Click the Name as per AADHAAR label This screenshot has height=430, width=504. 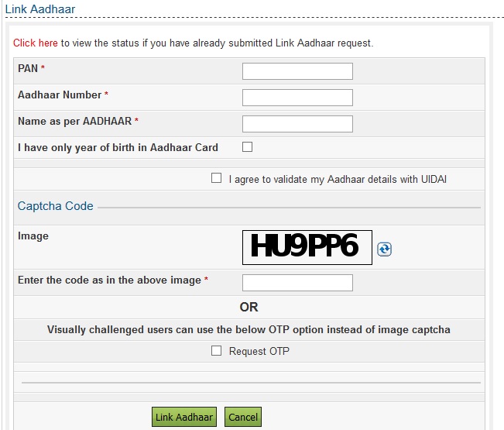[x=74, y=121]
